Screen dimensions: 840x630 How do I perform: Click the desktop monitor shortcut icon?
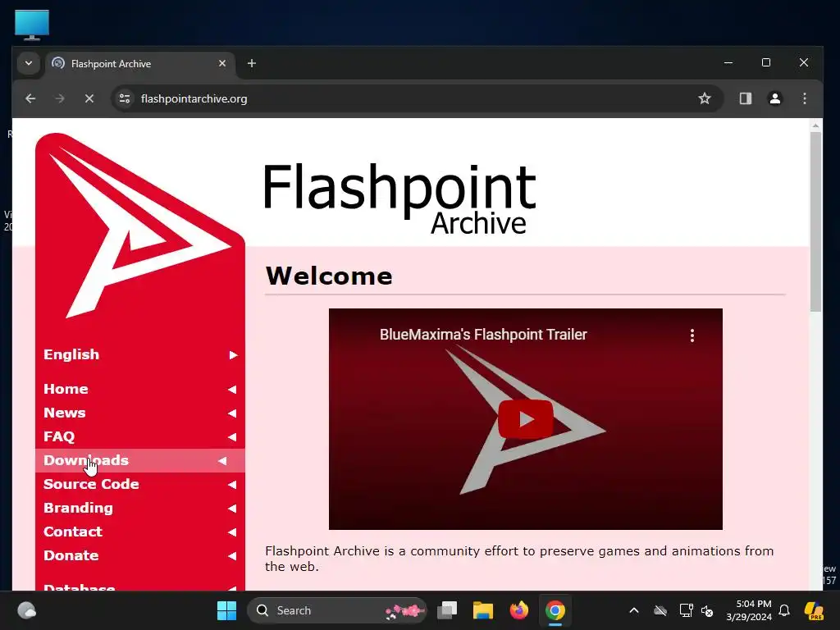(x=32, y=25)
